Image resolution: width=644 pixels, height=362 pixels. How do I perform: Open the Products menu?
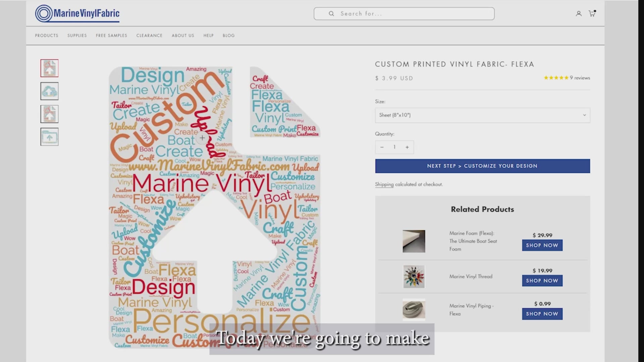click(47, 36)
